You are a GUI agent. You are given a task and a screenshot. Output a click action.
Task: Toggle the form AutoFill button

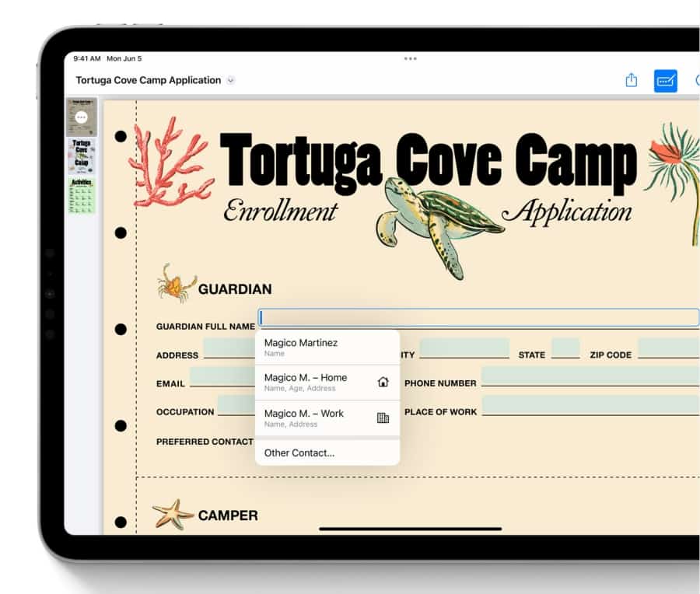[x=665, y=81]
